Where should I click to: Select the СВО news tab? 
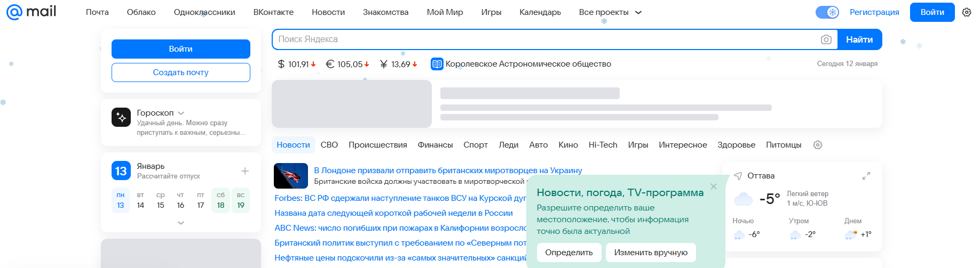pos(329,145)
